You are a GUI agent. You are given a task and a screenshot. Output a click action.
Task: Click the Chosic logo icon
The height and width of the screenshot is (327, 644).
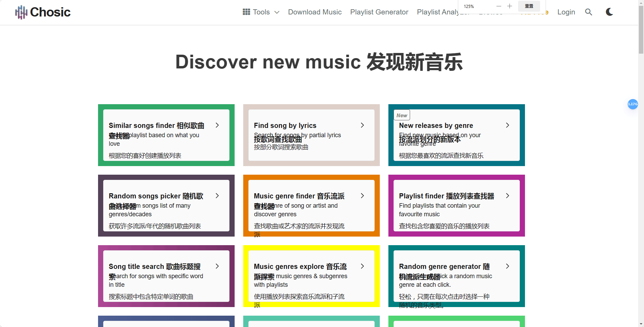[x=21, y=12]
